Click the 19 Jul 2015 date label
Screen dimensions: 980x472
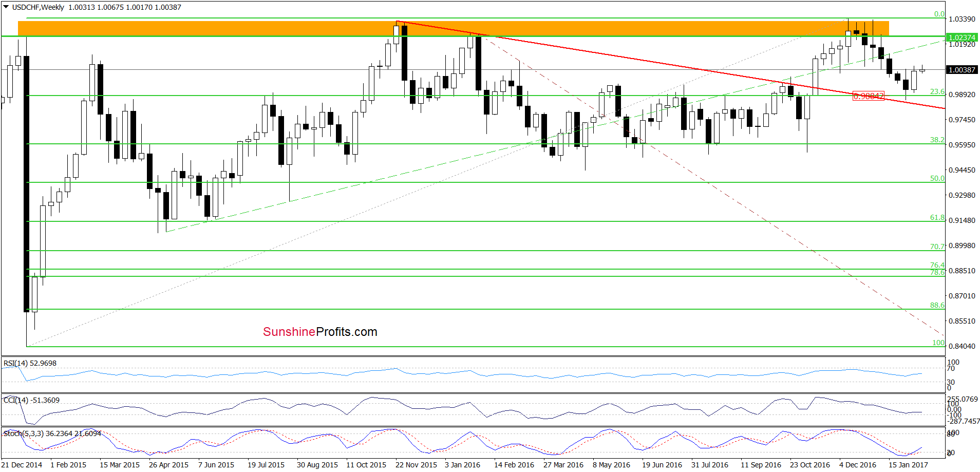click(x=266, y=465)
